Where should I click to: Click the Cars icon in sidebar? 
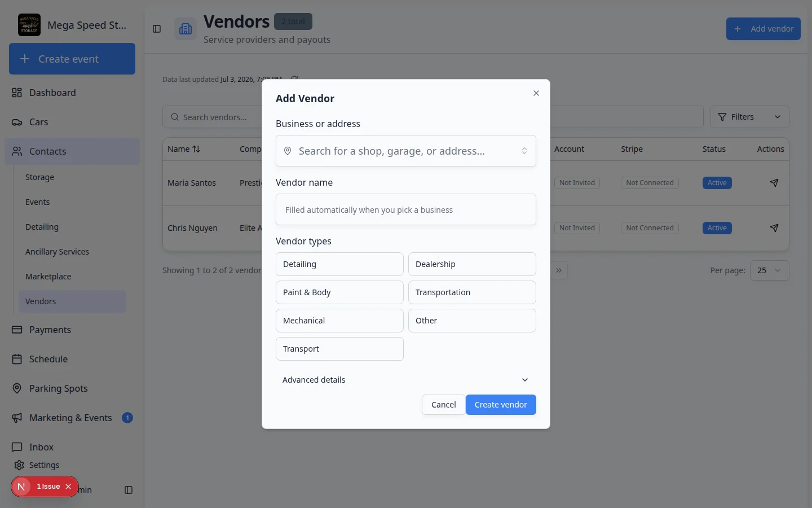17,122
